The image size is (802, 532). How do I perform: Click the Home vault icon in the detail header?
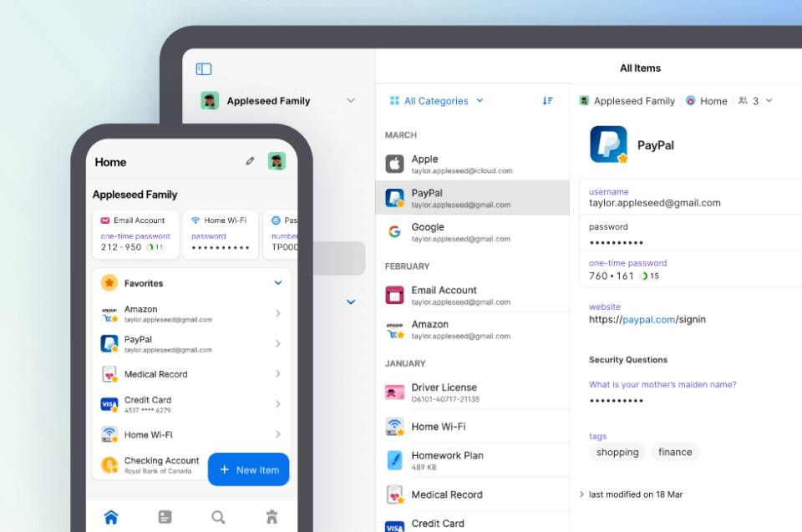[691, 101]
